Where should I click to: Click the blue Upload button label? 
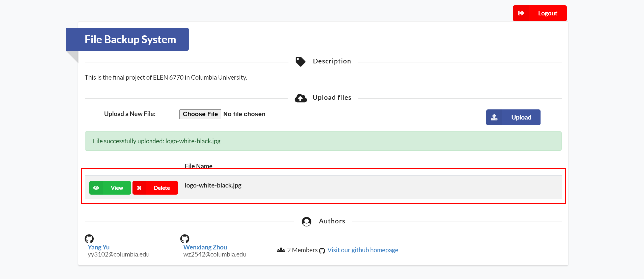point(521,117)
